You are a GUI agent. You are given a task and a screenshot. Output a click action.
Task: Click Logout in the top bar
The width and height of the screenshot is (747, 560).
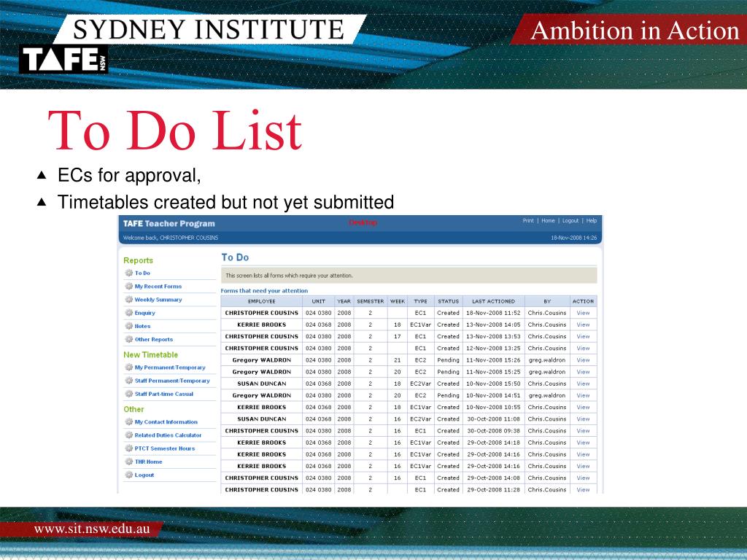pyautogui.click(x=570, y=221)
